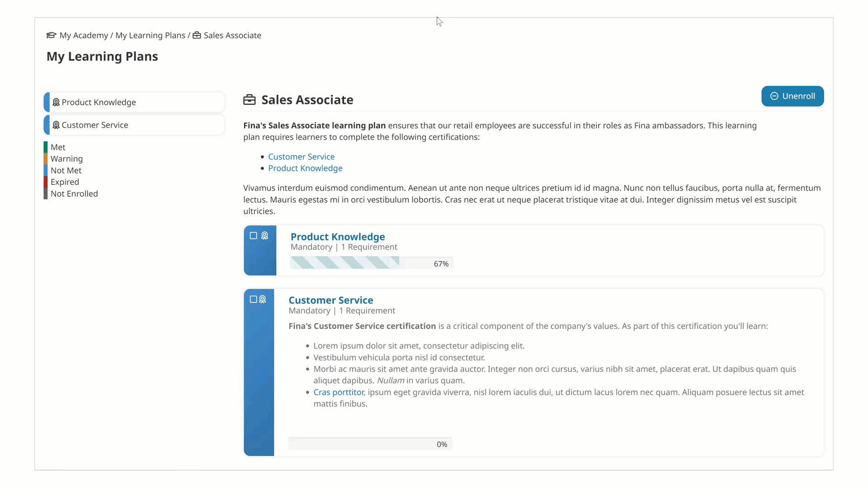Click the person icon on Customer Service sidebar item

tap(56, 125)
